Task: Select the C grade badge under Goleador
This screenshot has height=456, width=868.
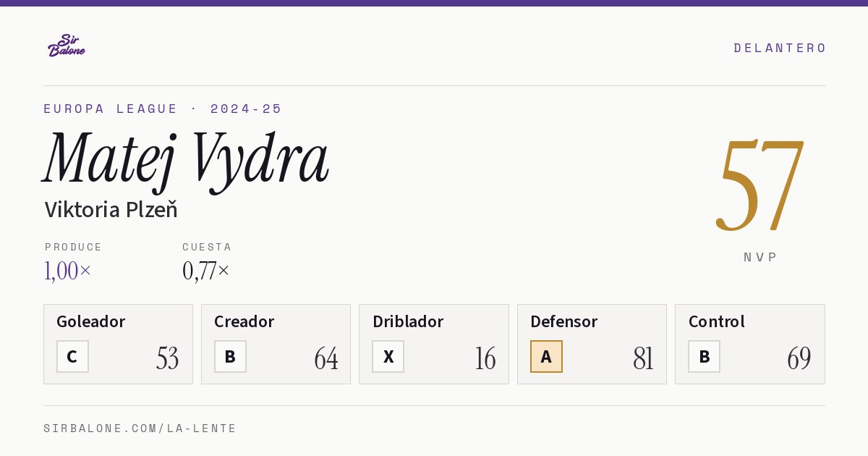Action: (72, 357)
